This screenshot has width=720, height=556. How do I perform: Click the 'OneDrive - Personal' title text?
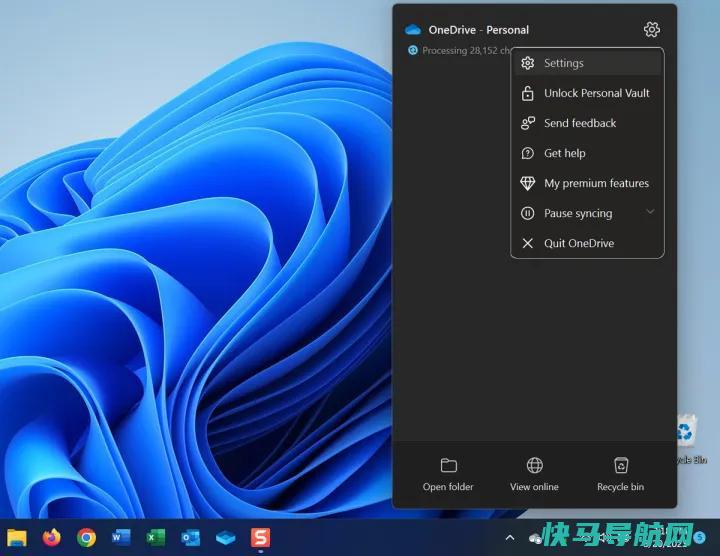[x=478, y=30]
